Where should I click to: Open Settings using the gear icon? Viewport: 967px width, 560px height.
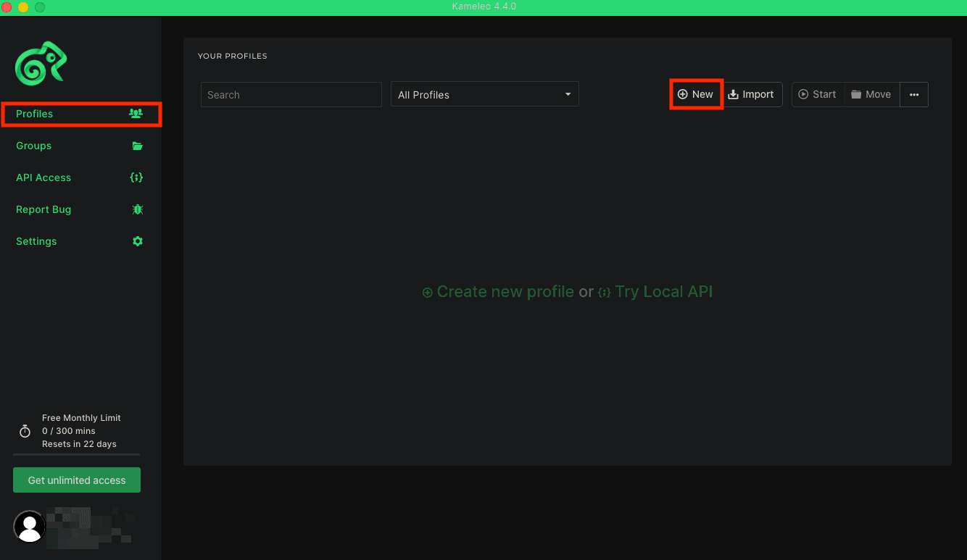coord(137,241)
